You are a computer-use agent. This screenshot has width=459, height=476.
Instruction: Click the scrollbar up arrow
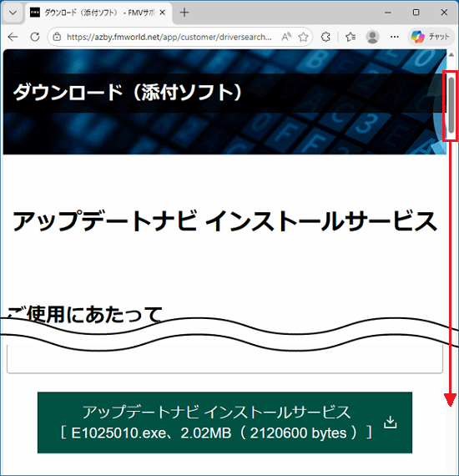pyautogui.click(x=451, y=55)
